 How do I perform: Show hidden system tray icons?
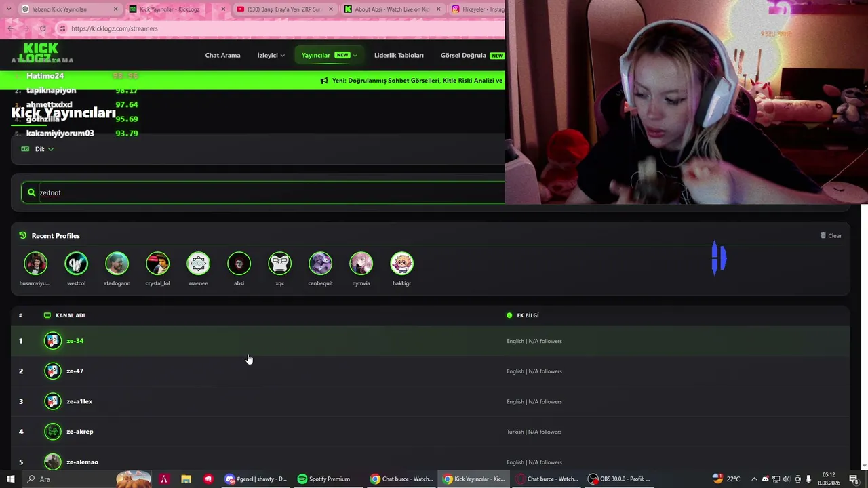point(754,479)
